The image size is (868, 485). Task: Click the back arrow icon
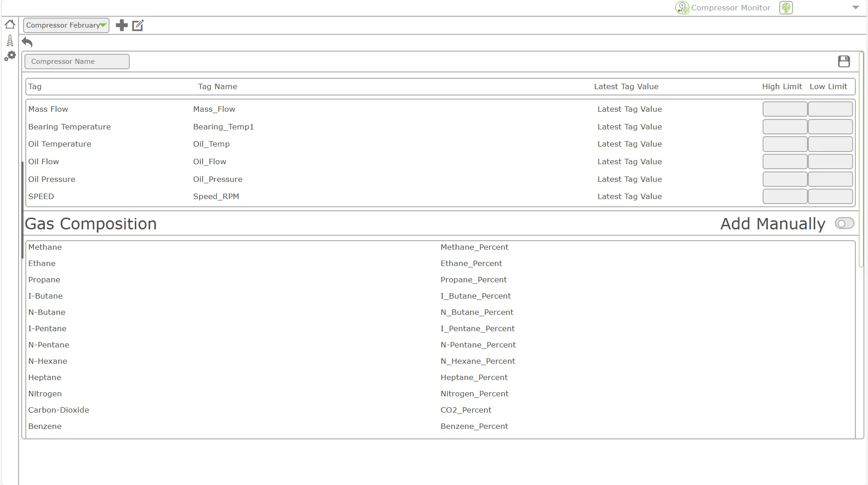pyautogui.click(x=27, y=43)
